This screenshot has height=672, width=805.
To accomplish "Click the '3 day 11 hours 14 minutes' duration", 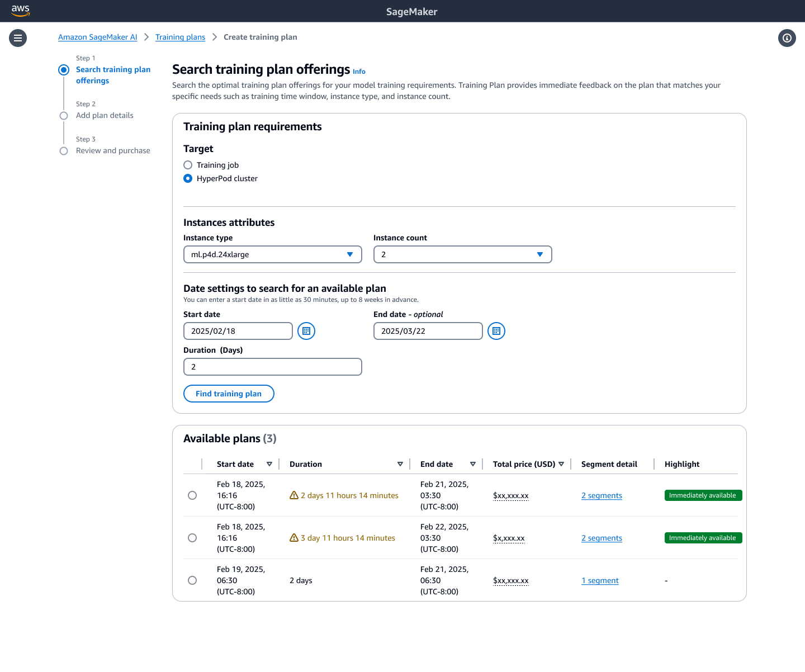I will click(348, 538).
